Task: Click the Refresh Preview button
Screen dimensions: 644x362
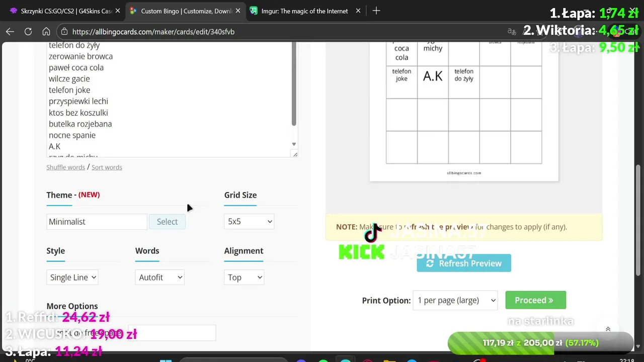Action: tap(464, 263)
